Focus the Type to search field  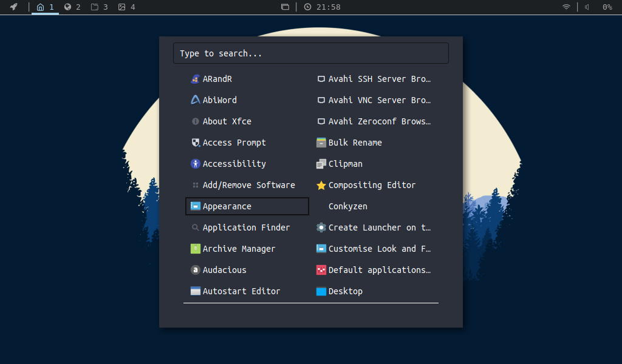[x=311, y=53]
